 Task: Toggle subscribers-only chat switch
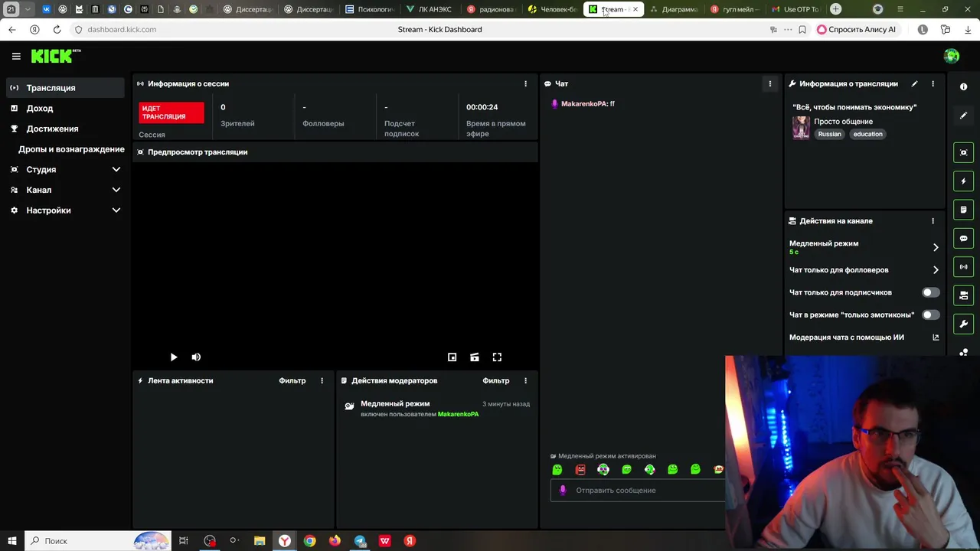(930, 292)
